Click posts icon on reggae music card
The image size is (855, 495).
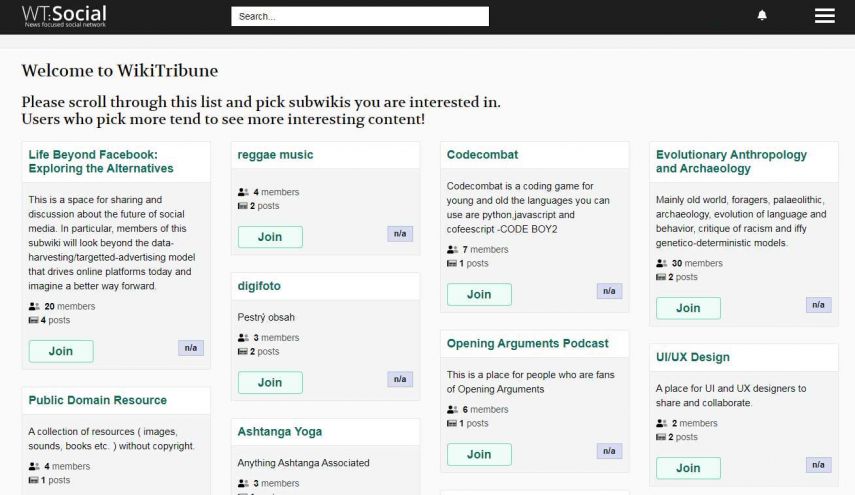pos(243,206)
